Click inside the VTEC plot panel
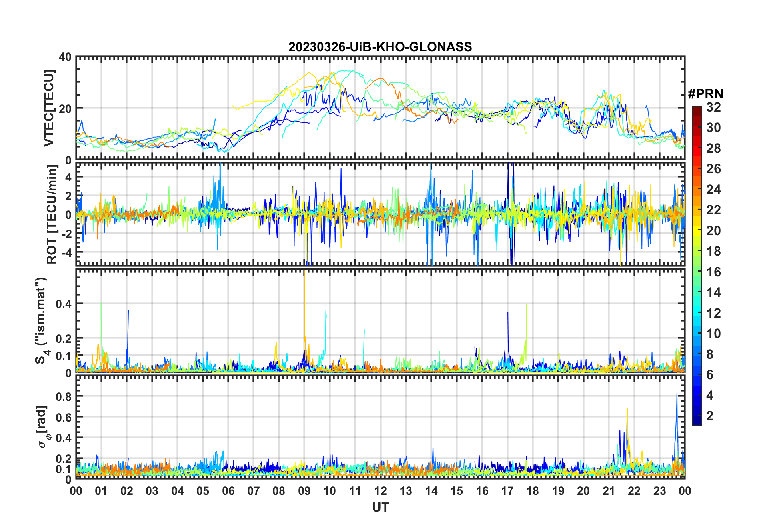Viewport: 761px width, 532px height. point(380,108)
